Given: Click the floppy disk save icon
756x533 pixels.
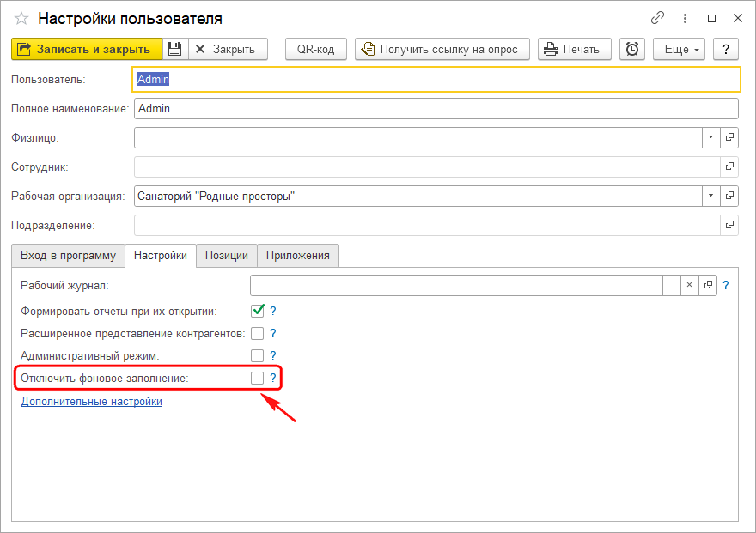Looking at the screenshot, I should 174,49.
